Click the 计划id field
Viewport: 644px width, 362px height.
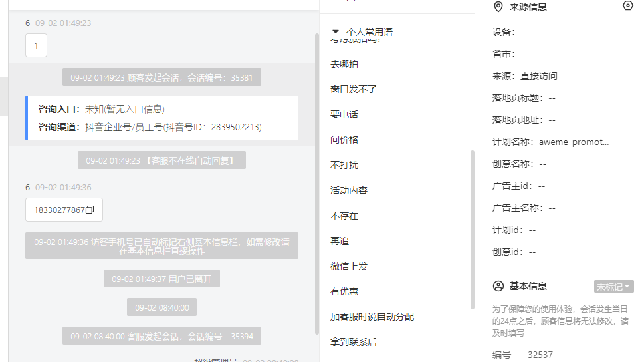(x=514, y=230)
